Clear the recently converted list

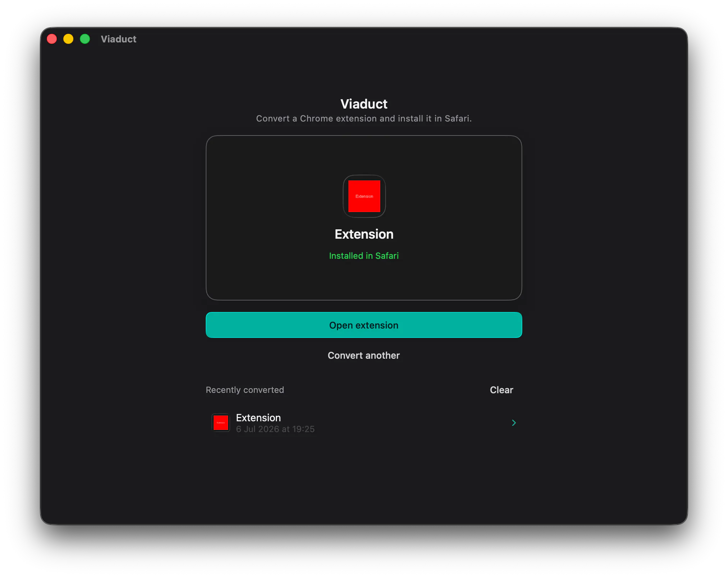pos(501,390)
